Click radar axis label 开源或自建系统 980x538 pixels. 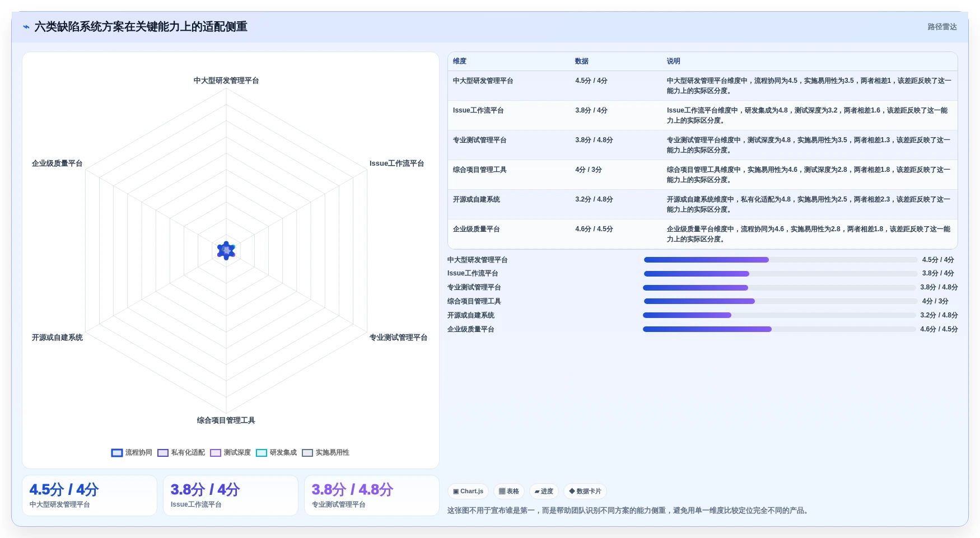click(57, 338)
